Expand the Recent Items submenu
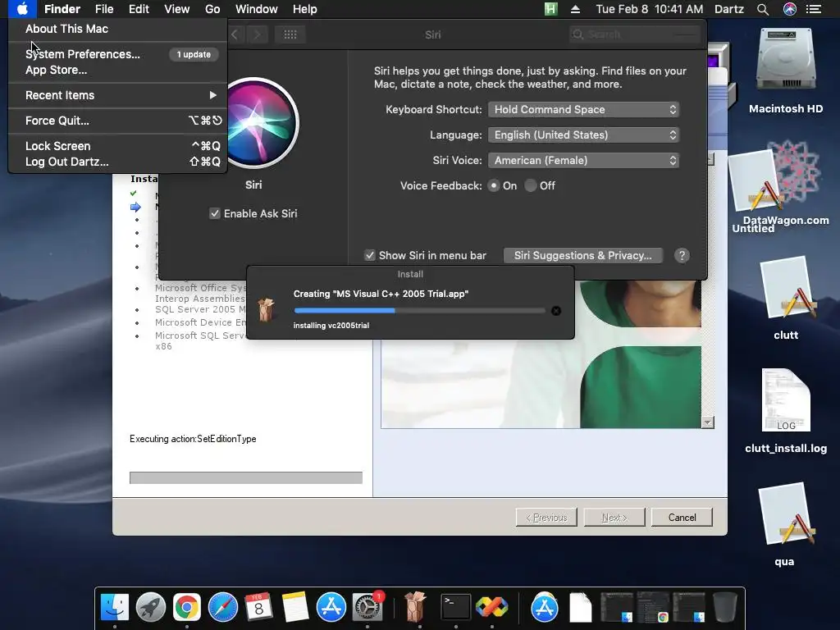Image resolution: width=840 pixels, height=630 pixels. [x=118, y=95]
